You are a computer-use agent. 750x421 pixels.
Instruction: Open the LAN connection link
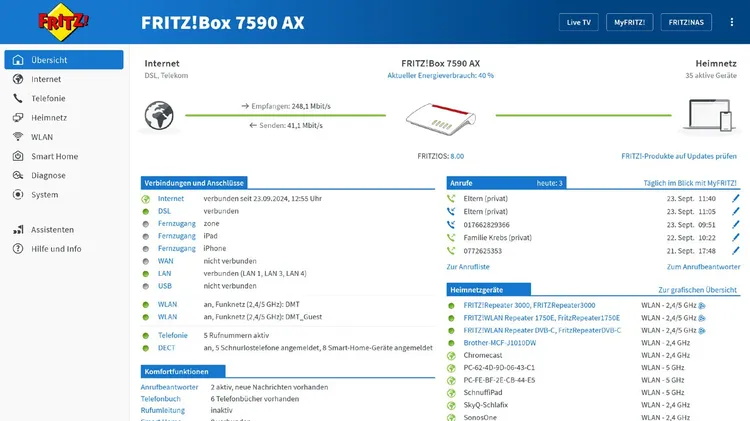click(164, 273)
